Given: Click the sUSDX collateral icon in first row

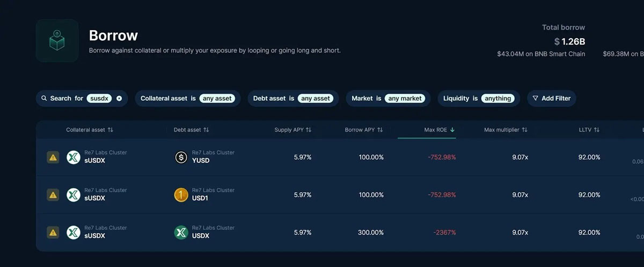Looking at the screenshot, I should (74, 158).
